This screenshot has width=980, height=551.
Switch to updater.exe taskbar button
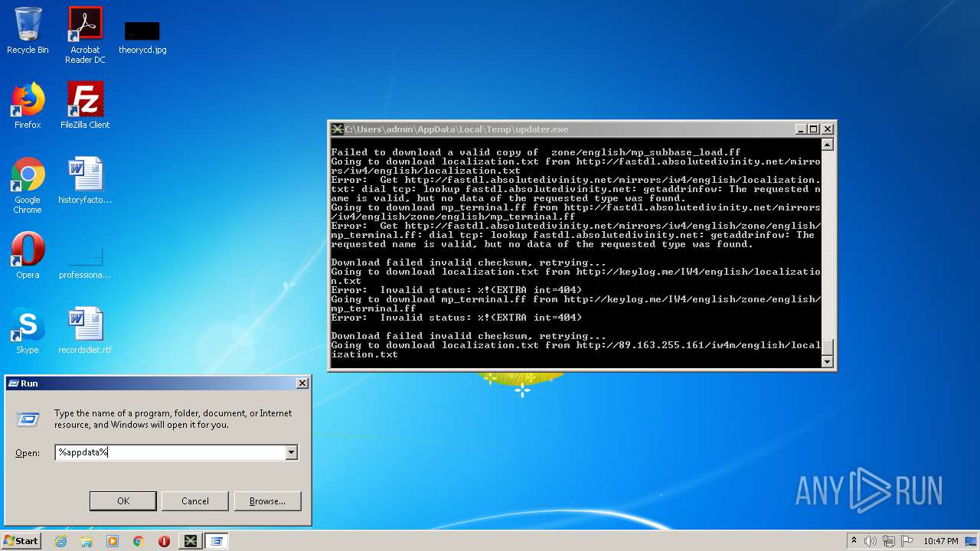190,541
